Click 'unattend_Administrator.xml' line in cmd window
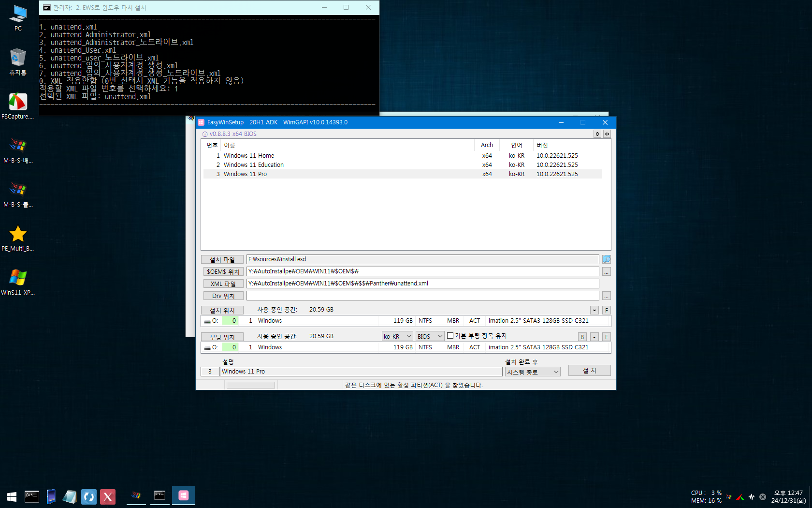812x508 pixels. [x=101, y=35]
